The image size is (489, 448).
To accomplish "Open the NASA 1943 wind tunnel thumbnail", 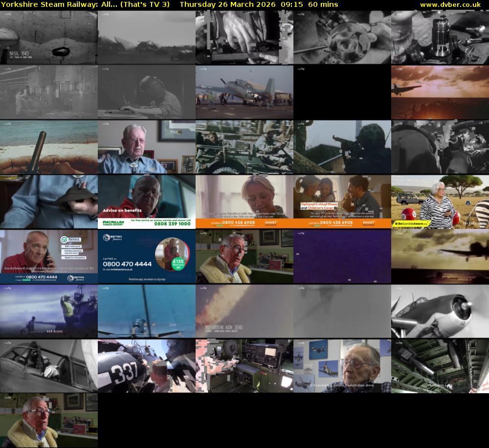I will [49, 37].
